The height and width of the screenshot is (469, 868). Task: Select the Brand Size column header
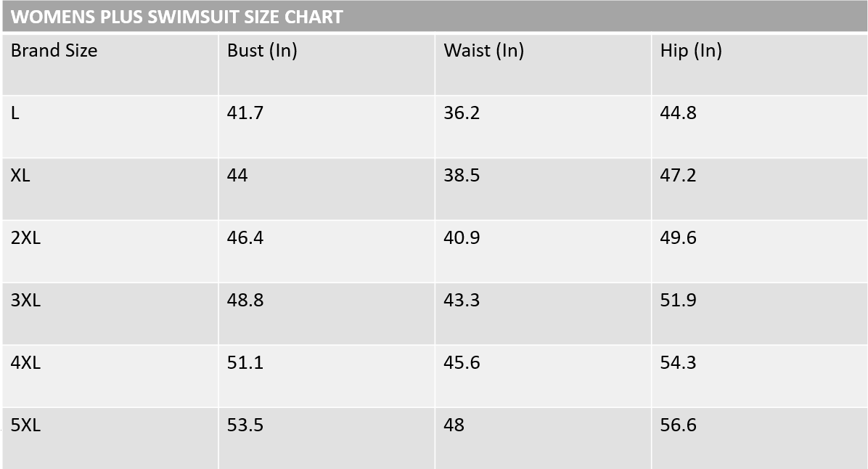tap(54, 51)
